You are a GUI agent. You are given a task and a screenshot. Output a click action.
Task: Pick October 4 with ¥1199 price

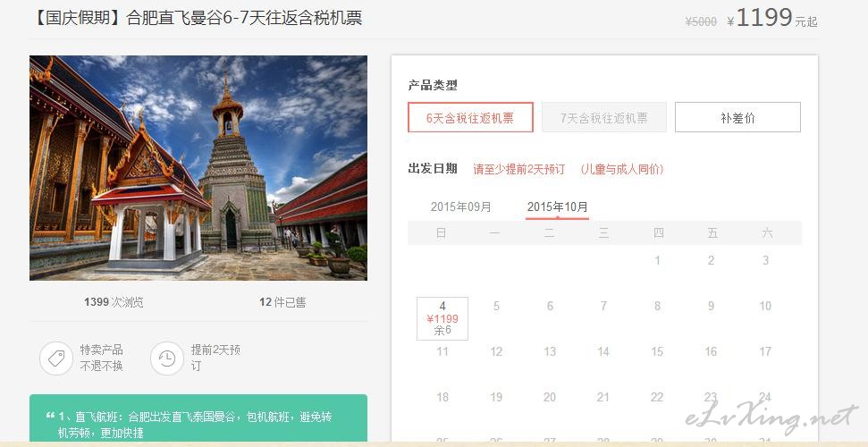pos(442,318)
